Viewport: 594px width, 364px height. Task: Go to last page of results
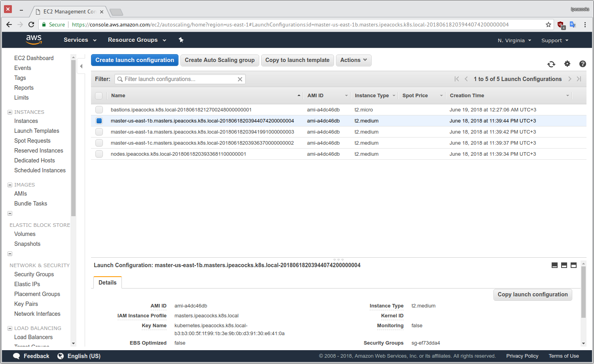tap(579, 79)
